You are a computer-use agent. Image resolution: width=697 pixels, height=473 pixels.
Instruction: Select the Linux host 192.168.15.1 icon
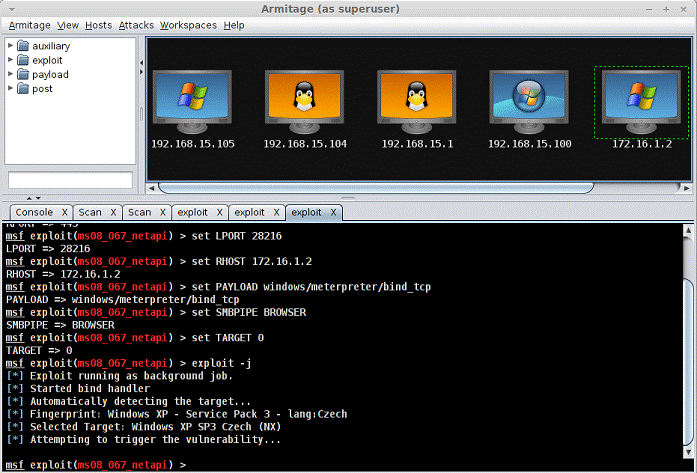click(x=417, y=101)
